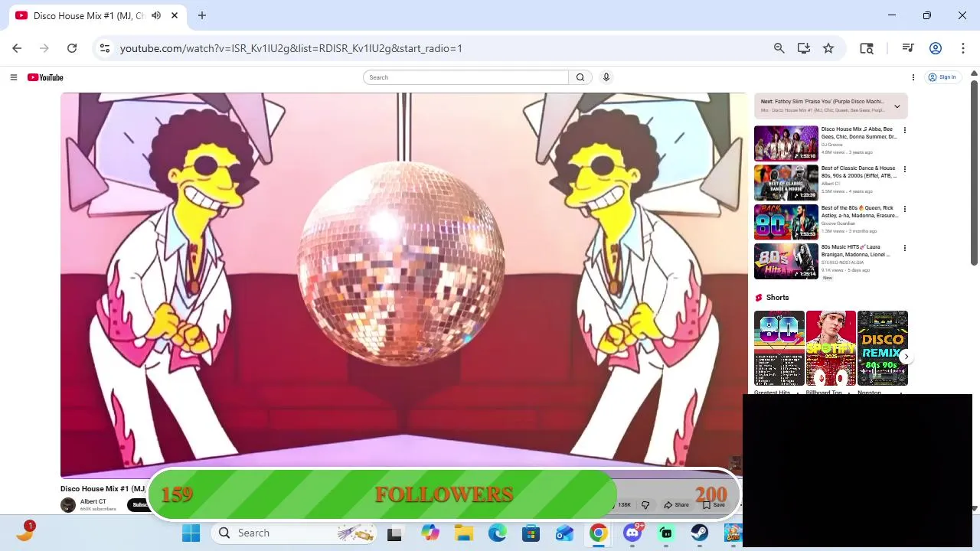Open options menu for Best of Classic Dance video

904,169
